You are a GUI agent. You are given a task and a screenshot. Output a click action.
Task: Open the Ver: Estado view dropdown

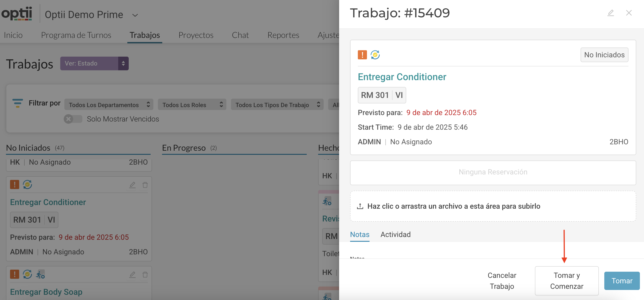tap(94, 63)
